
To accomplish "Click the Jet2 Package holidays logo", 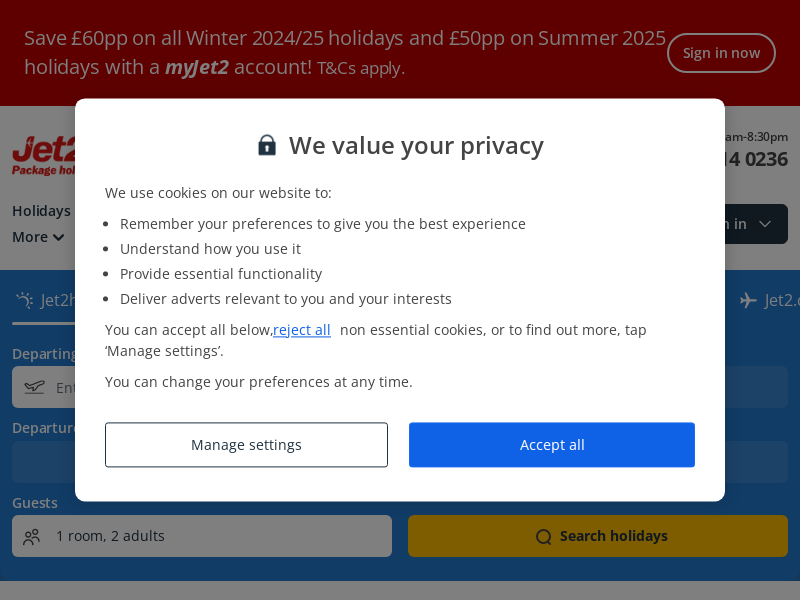I will (44, 156).
